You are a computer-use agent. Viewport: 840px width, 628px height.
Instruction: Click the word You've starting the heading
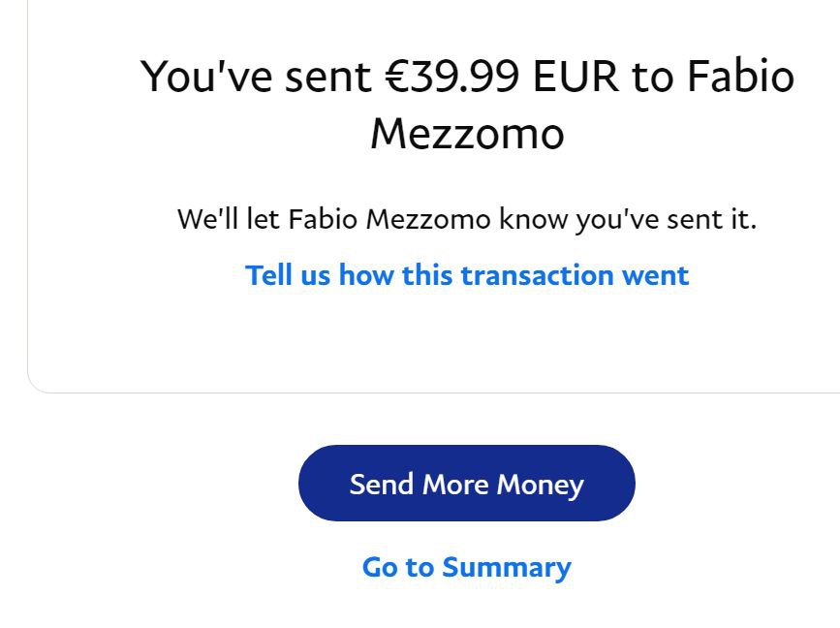point(206,77)
